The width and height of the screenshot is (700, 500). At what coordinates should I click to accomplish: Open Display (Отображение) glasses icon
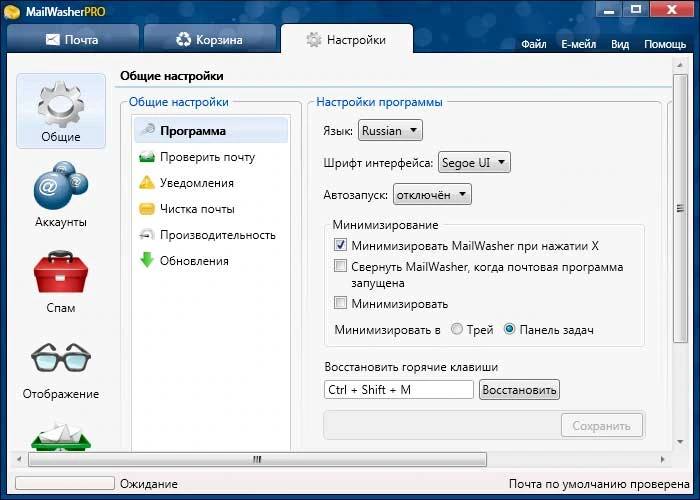click(x=61, y=357)
